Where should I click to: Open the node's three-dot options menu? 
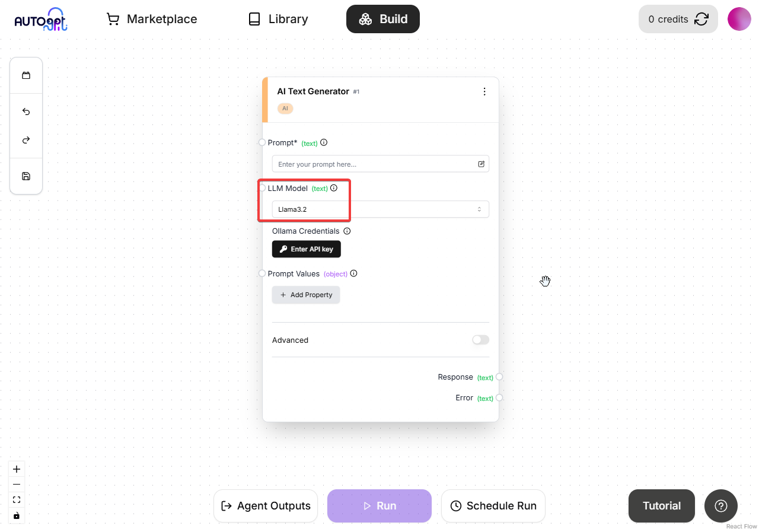pyautogui.click(x=484, y=91)
